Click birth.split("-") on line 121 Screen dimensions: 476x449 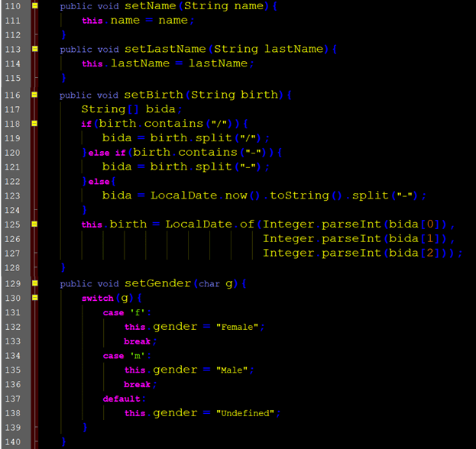206,166
